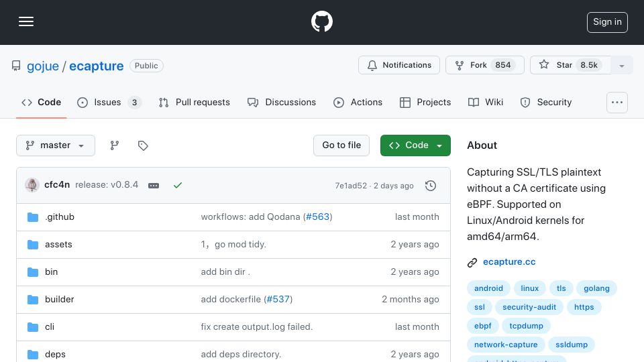Open the release: v0.8.4 commit message
Screen dimensions: 644x362
[107, 185]
